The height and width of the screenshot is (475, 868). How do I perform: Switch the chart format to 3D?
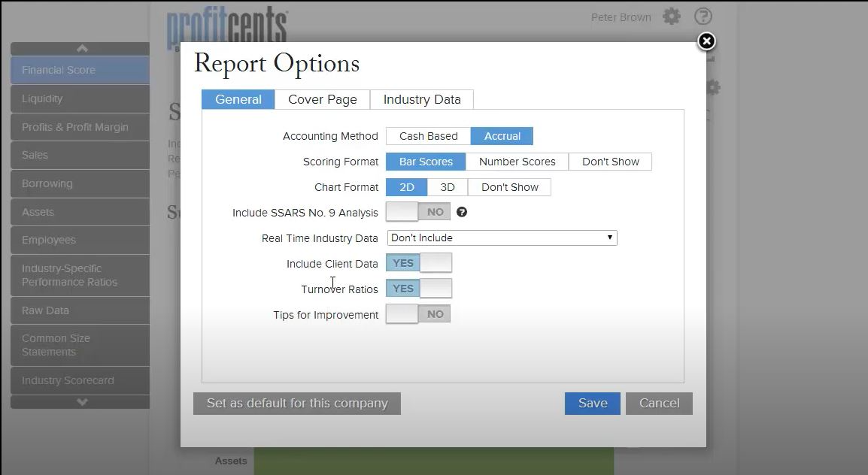[x=447, y=187]
